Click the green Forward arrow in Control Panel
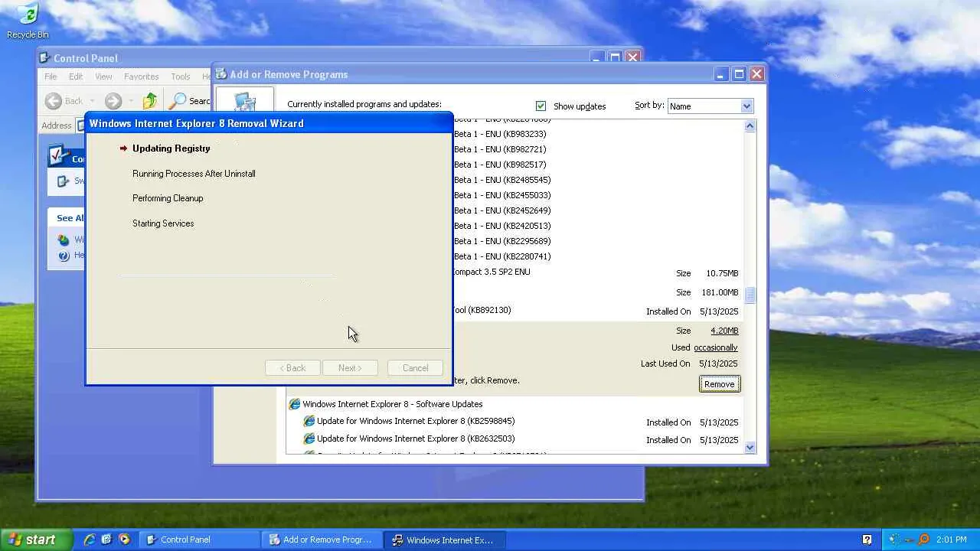This screenshot has width=980, height=551. pyautogui.click(x=113, y=100)
